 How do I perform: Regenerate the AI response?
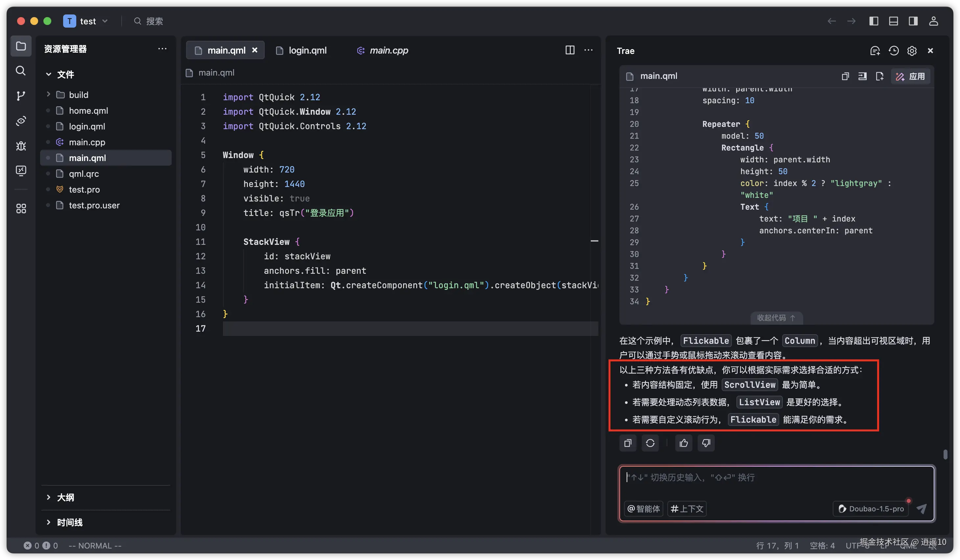pos(650,443)
